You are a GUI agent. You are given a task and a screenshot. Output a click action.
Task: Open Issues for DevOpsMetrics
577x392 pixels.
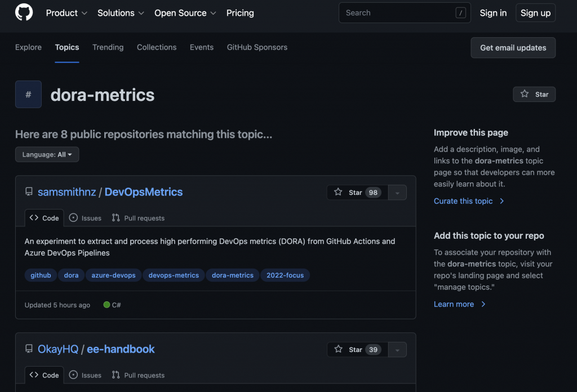click(86, 218)
